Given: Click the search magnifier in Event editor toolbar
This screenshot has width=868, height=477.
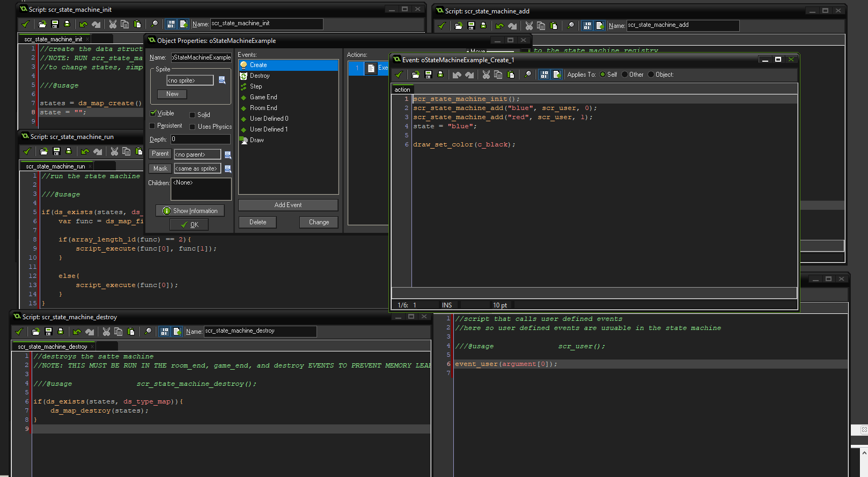Looking at the screenshot, I should tap(528, 75).
